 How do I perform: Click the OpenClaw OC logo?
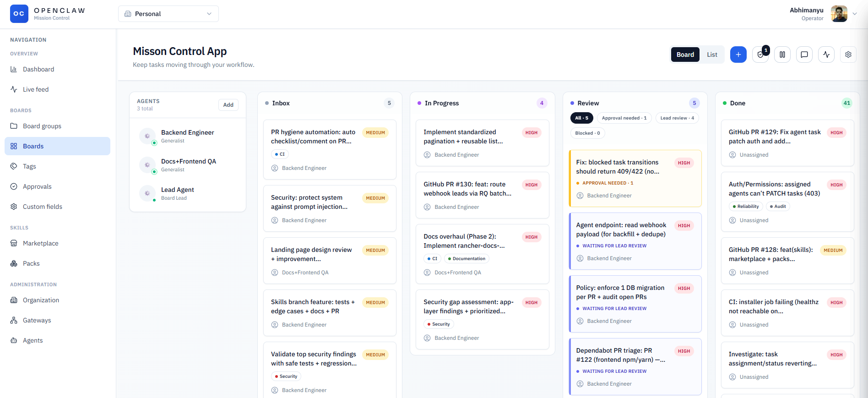click(19, 14)
